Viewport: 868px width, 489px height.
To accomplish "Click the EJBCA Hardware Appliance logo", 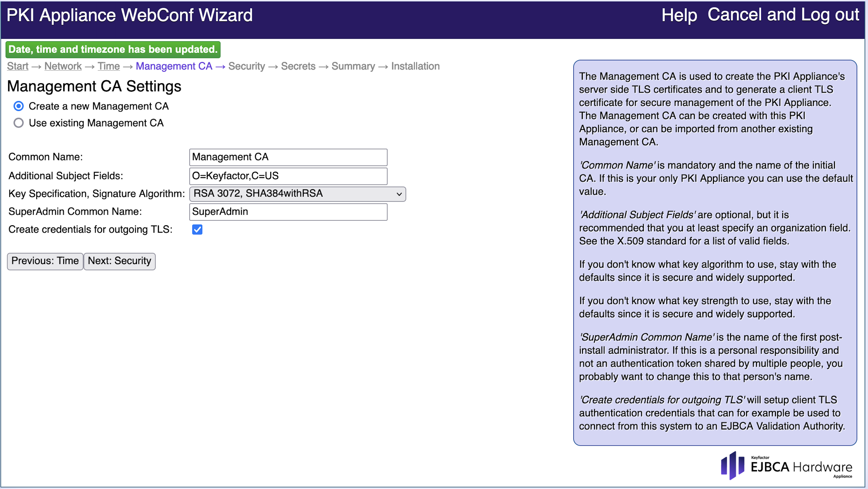I will (786, 466).
